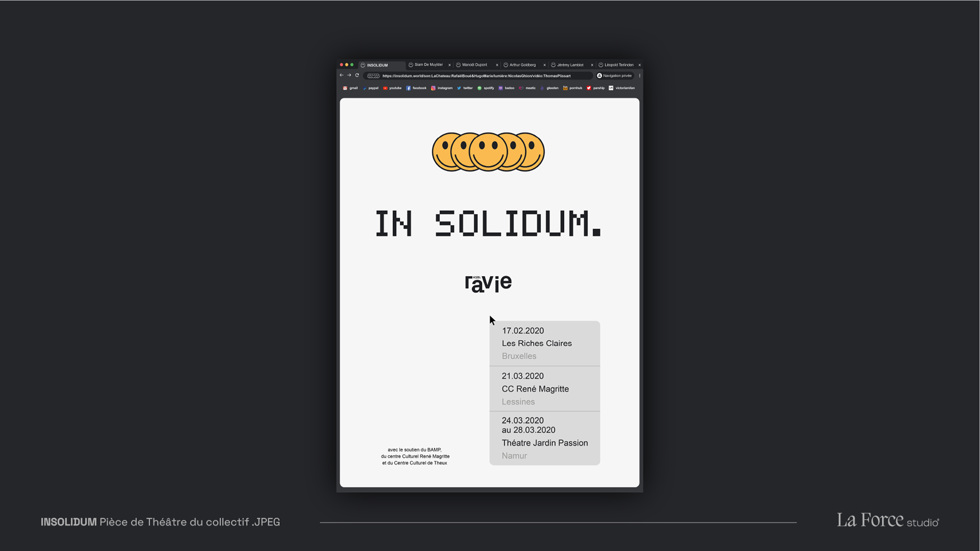This screenshot has width=980, height=551.
Task: Open the facebook bookmark
Action: point(416,88)
